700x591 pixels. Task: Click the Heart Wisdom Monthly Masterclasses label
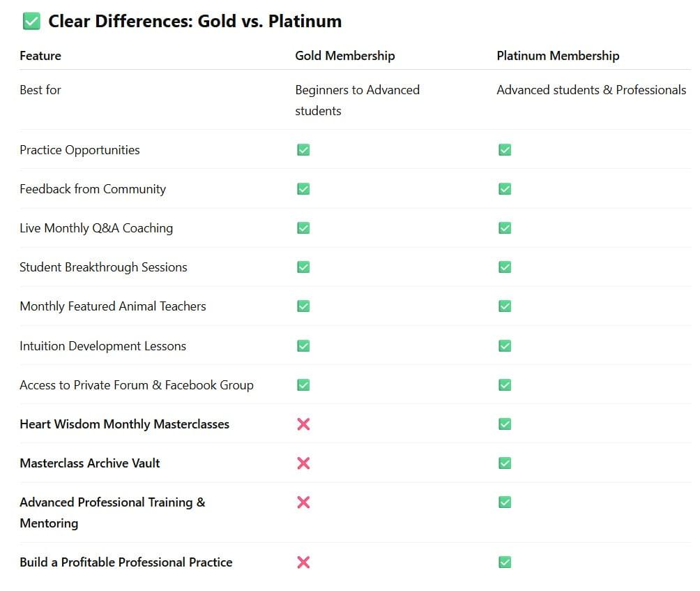coord(124,424)
